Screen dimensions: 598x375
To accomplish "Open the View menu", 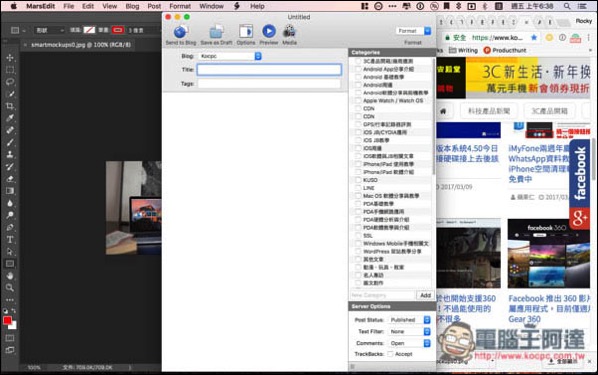I will click(109, 6).
